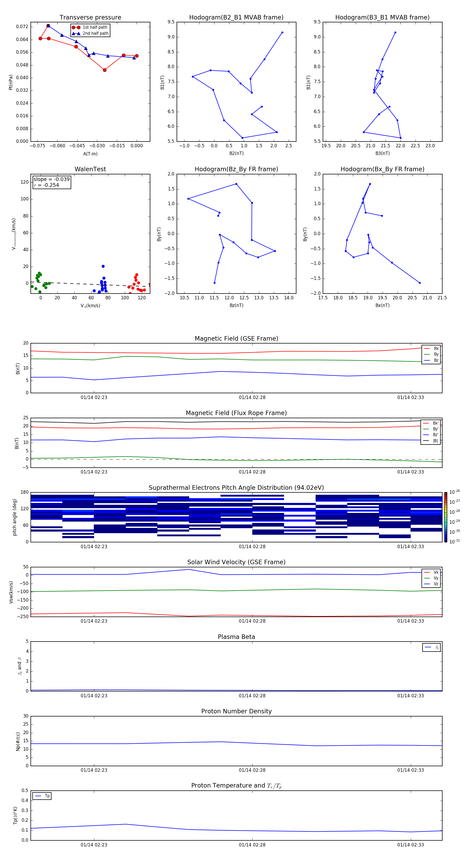
Task: Click the outlying blue point in WalenTest plot
Action: (x=103, y=266)
